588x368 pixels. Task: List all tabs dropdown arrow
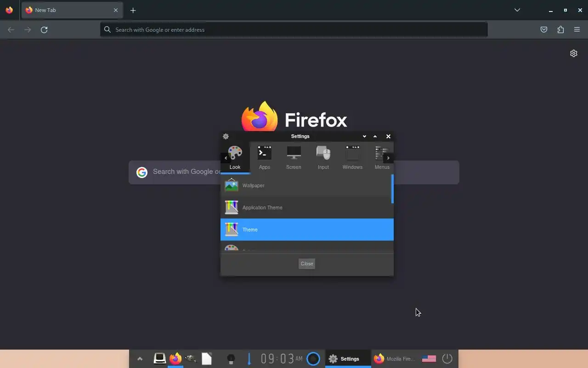point(517,10)
